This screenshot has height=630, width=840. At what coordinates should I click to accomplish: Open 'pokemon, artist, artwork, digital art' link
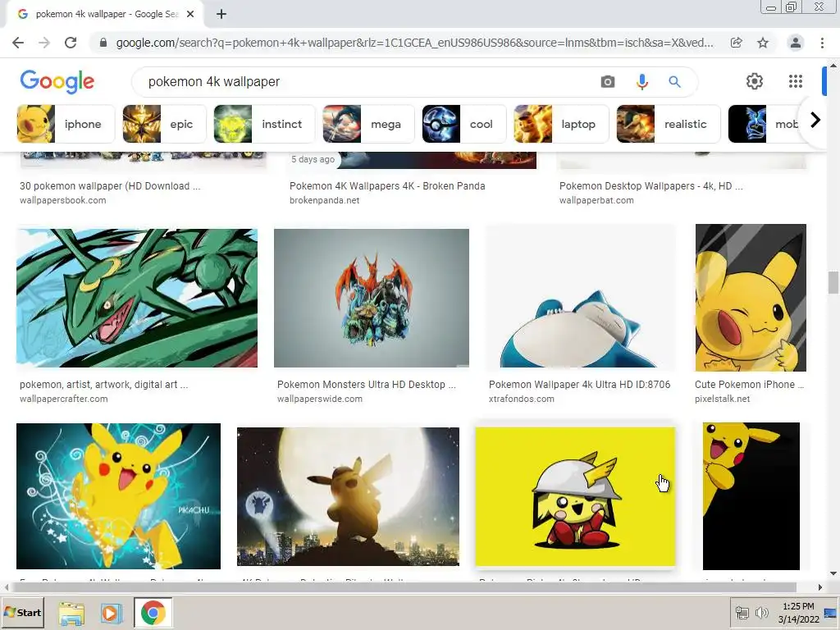(x=104, y=385)
